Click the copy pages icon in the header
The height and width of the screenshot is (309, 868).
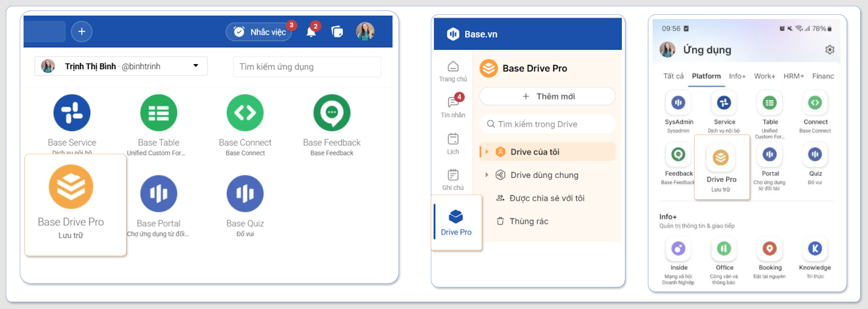coord(338,32)
